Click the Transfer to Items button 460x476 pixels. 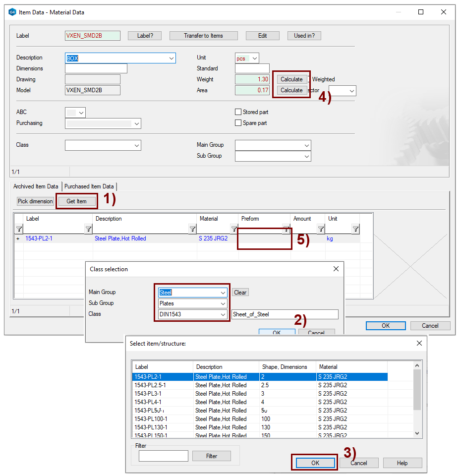click(x=203, y=36)
